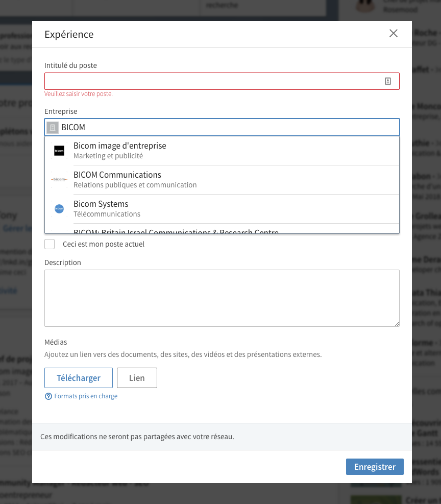Click the BICOM Communications company logo

point(59,180)
